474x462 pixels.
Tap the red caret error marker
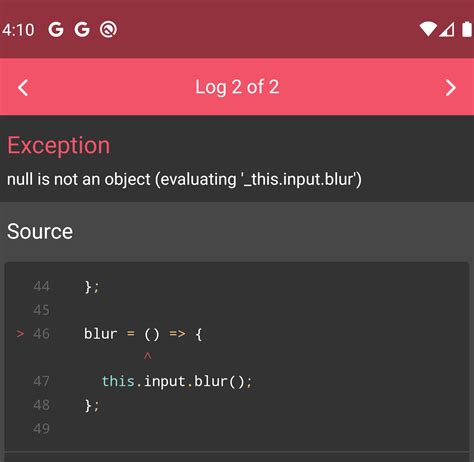148,356
